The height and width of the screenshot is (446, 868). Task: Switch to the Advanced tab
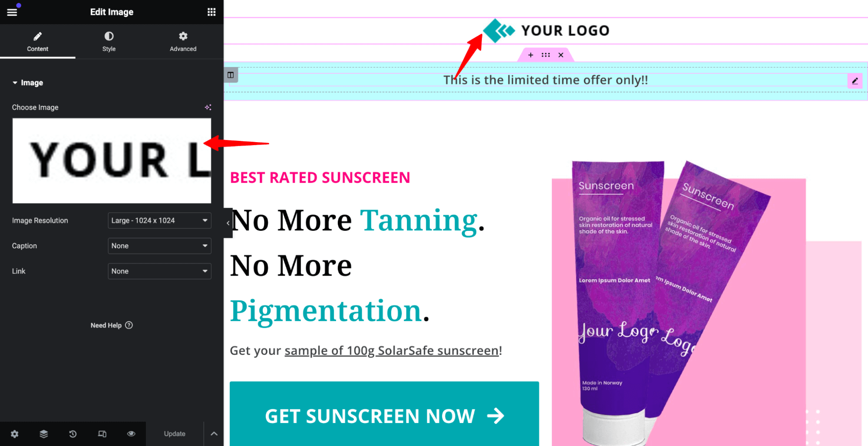[183, 42]
